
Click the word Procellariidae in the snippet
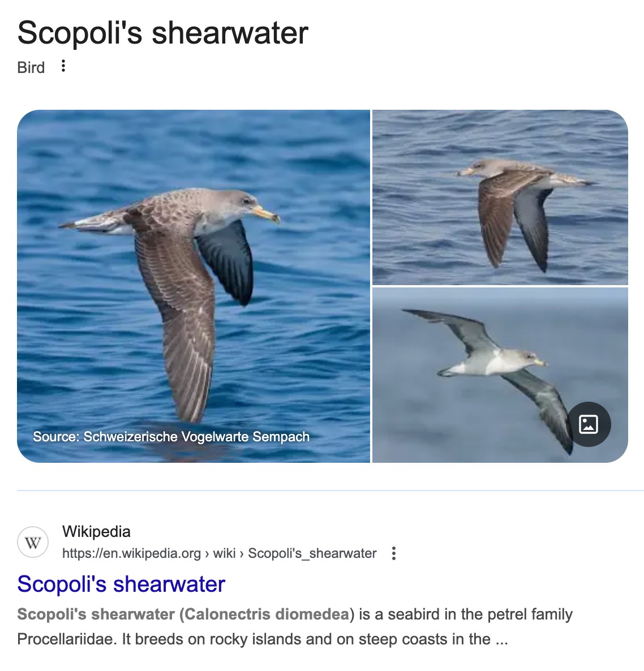click(67, 639)
